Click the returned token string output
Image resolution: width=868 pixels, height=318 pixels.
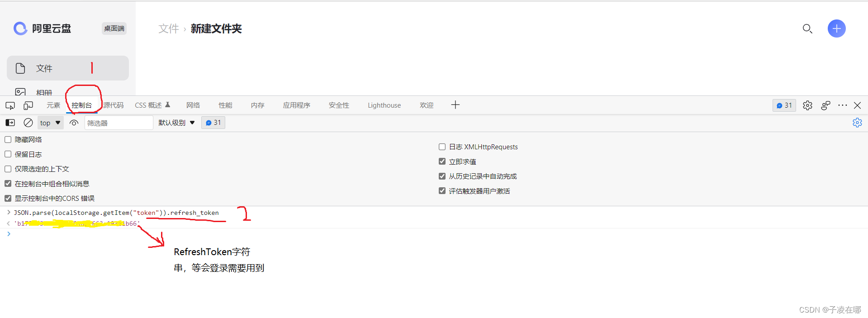click(x=77, y=223)
